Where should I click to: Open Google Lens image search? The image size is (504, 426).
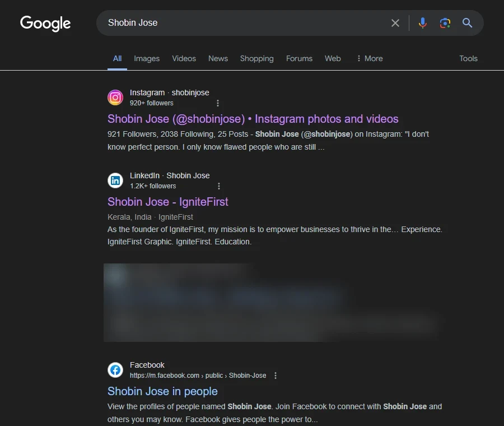pos(445,23)
